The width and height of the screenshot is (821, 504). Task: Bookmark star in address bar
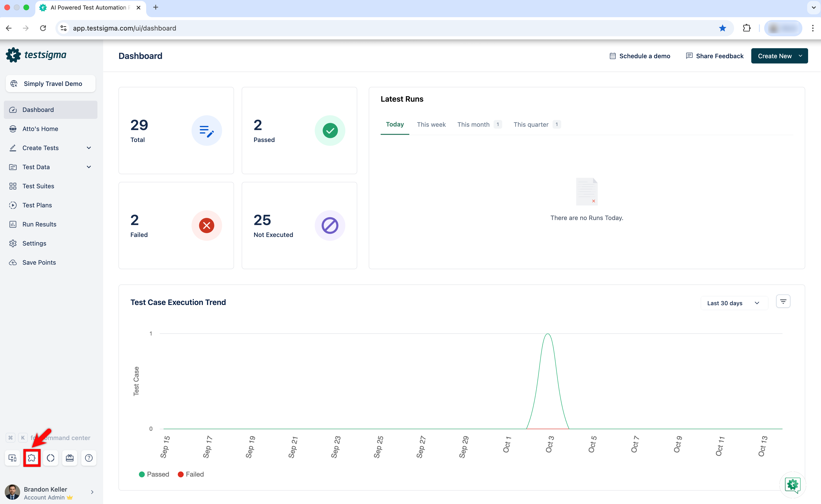pyautogui.click(x=722, y=28)
